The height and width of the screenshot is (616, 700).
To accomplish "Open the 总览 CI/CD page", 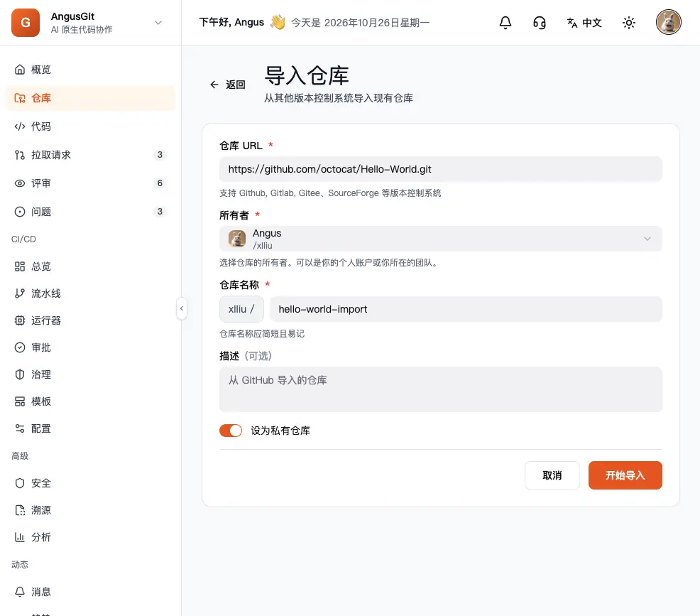I will [91, 266].
